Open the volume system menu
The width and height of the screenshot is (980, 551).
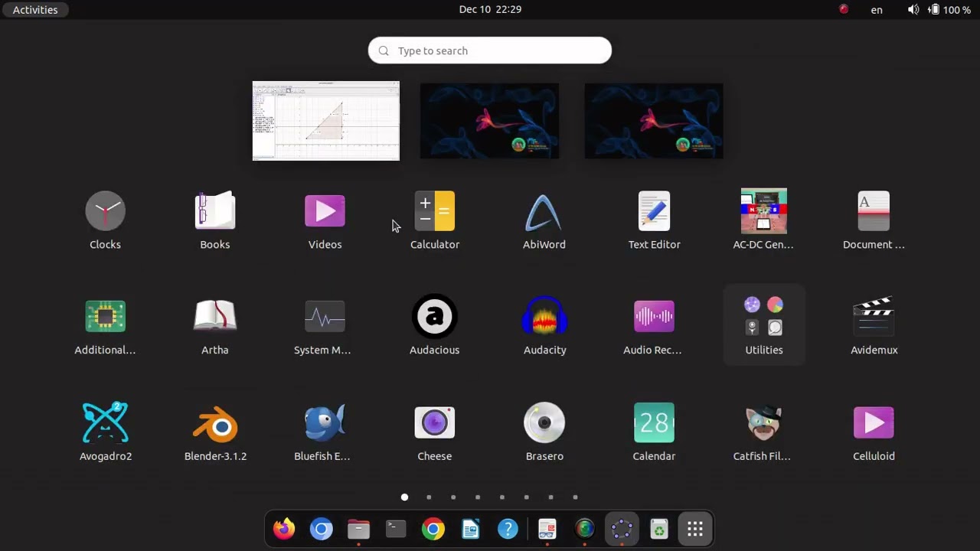point(913,9)
